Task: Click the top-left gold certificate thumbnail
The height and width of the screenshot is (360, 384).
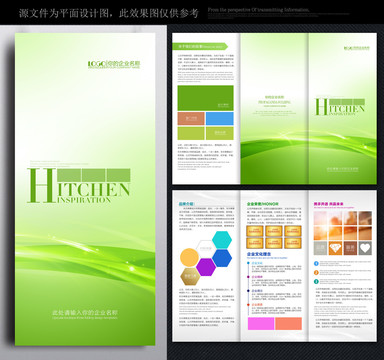Action: coord(255,231)
